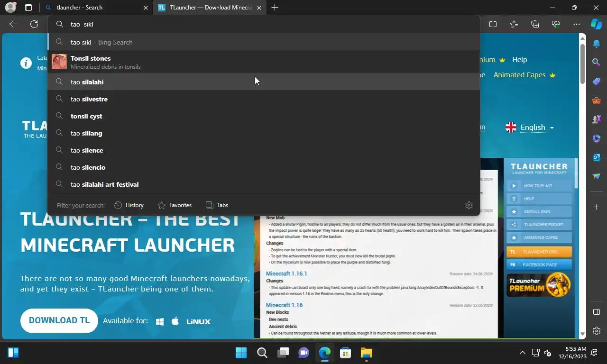Select the Apple macOS download icon
607x364 pixels.
coord(175,321)
